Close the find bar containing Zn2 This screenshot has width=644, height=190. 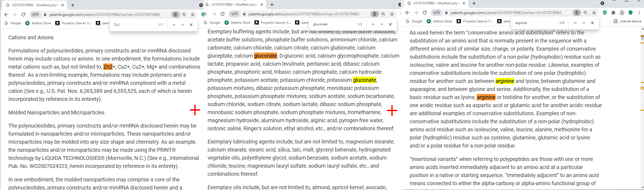click(191, 25)
